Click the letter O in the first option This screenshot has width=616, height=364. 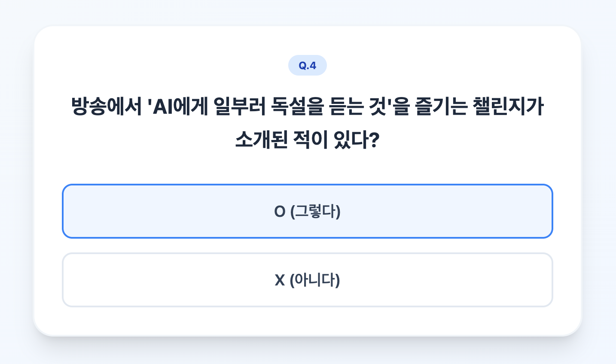point(280,212)
